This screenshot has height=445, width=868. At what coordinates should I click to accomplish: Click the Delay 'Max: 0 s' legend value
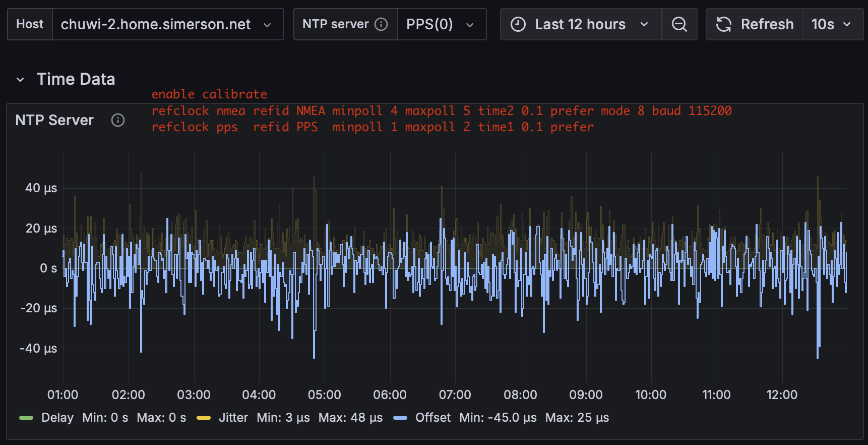point(161,418)
